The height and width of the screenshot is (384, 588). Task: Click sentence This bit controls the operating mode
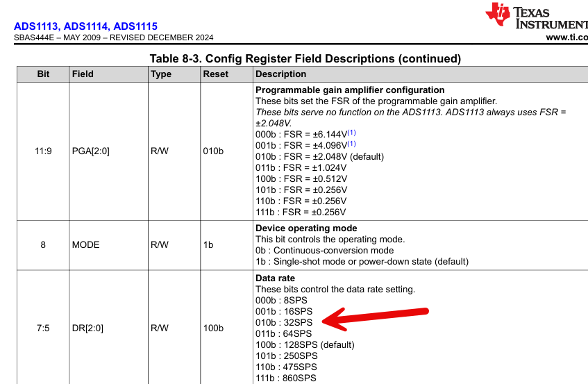330,240
